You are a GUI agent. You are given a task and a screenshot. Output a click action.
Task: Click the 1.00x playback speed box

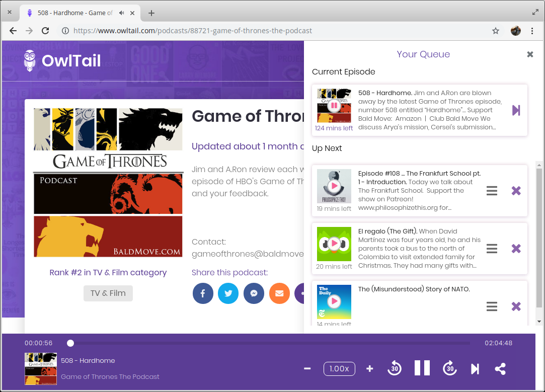tap(339, 369)
